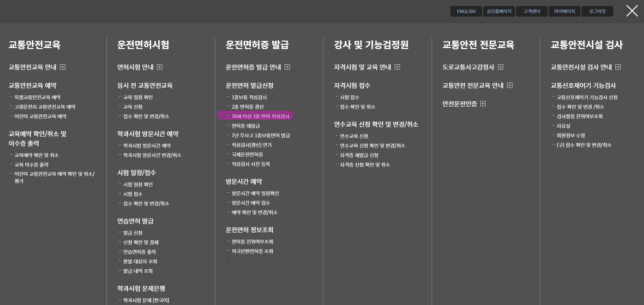The width and height of the screenshot is (644, 305).
Task: Open 적성검사 사진 등록 link
Action: [251, 164]
